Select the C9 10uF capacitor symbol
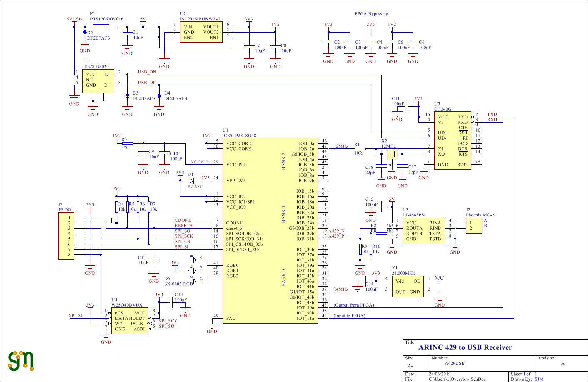The height and width of the screenshot is (382, 588). [x=143, y=154]
